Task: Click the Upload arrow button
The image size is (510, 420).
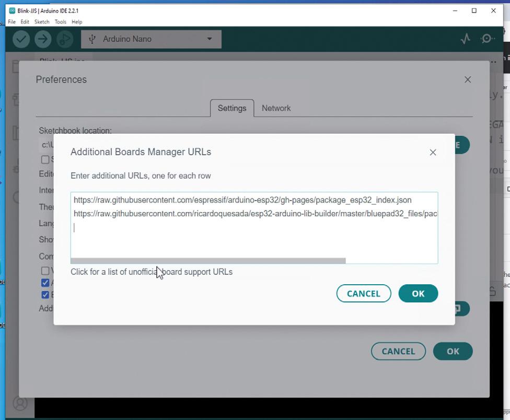Action: pyautogui.click(x=43, y=39)
